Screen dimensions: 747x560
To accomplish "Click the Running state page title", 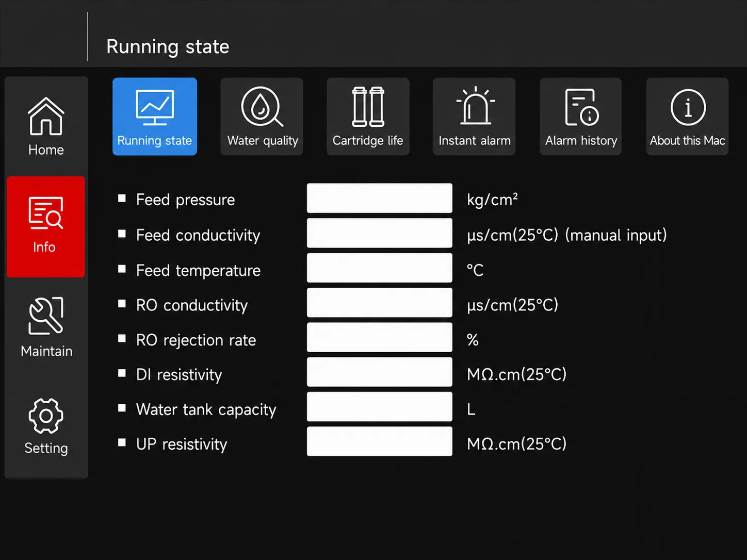I will pyautogui.click(x=168, y=46).
